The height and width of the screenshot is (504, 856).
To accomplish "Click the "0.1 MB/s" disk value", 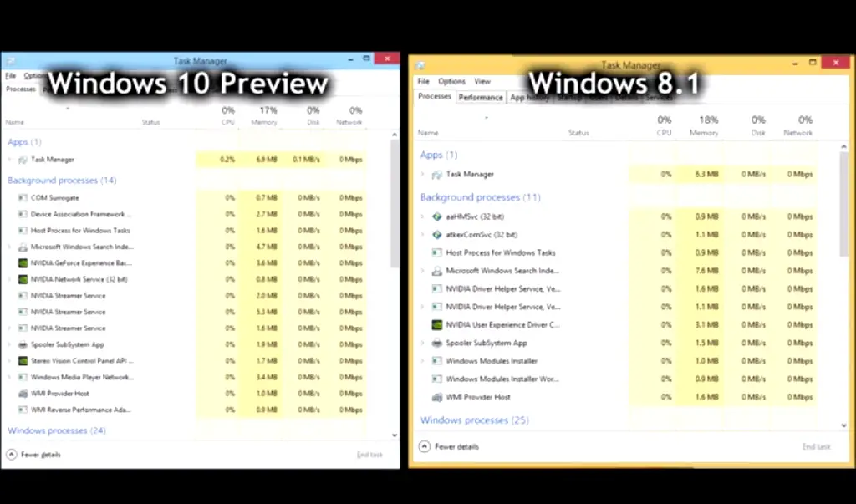I will point(306,160).
